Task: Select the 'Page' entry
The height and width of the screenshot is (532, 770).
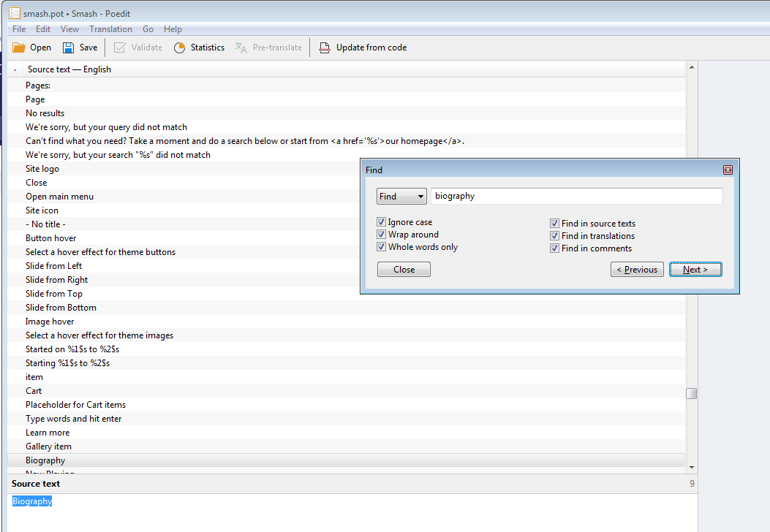Action: 346,99
